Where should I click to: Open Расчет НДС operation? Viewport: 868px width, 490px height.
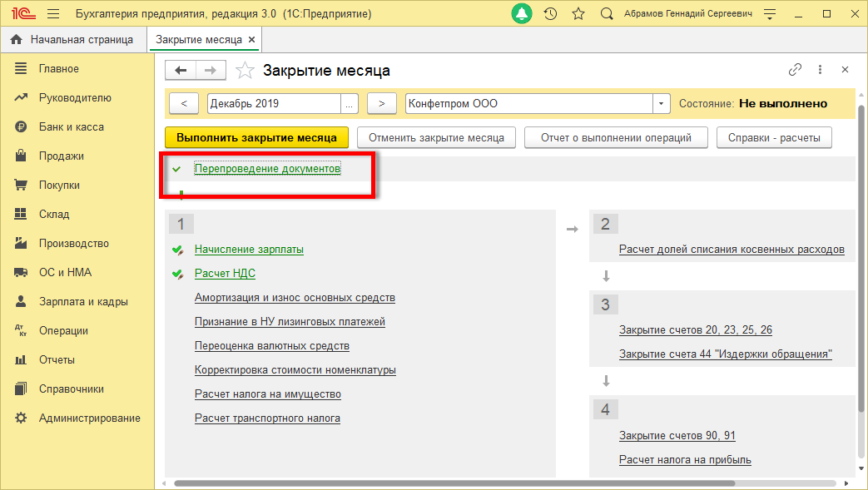coord(225,274)
